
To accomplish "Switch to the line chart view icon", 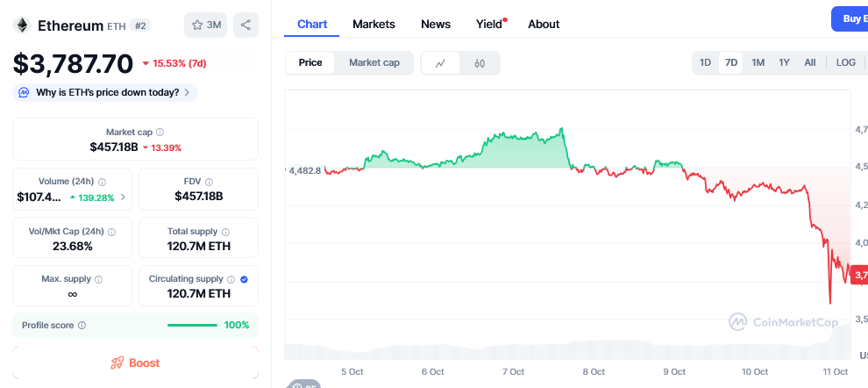I will [441, 62].
